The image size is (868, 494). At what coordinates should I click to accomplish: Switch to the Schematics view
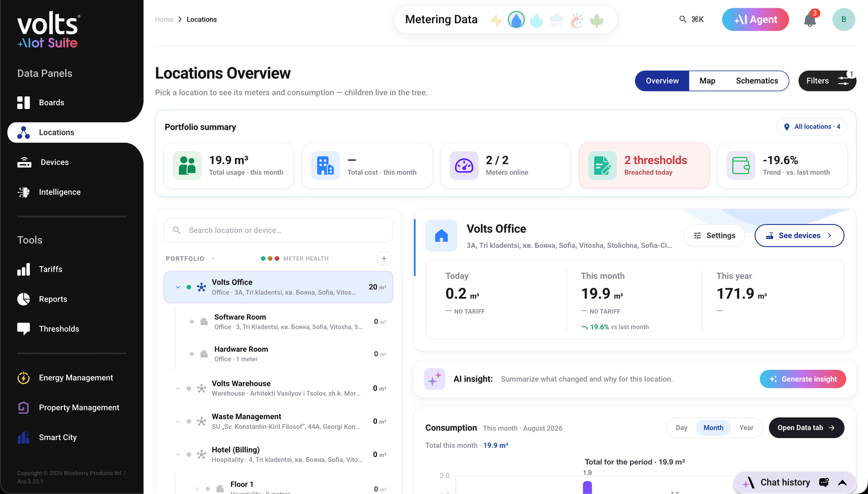pos(757,81)
